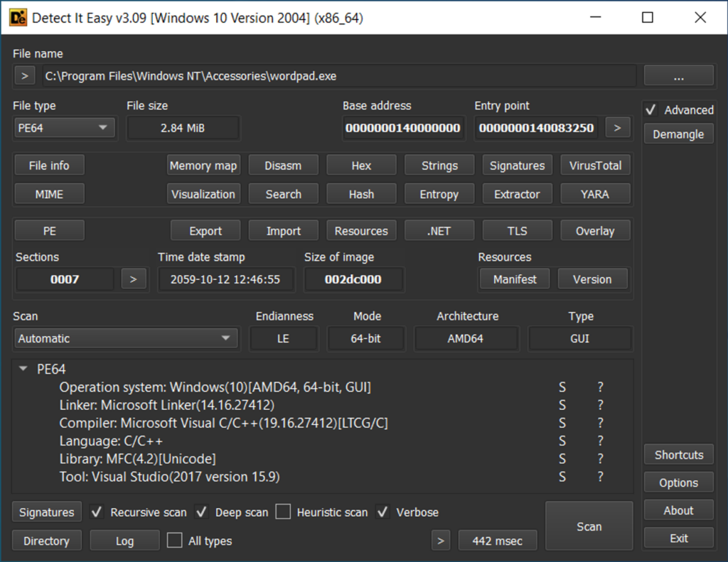Disable the Recursive scan checkbox
The width and height of the screenshot is (728, 562).
[x=97, y=512]
